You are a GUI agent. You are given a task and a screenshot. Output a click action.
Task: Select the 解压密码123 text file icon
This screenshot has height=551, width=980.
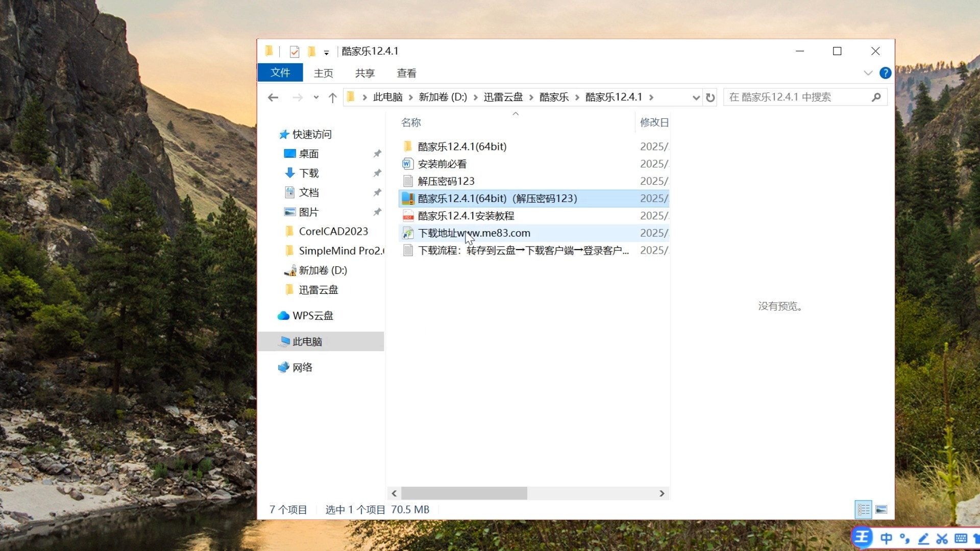(407, 181)
